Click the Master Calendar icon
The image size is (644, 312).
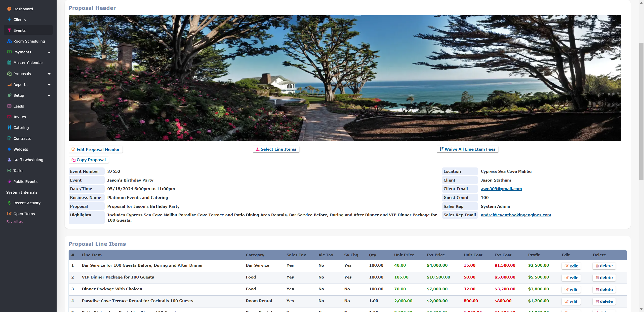click(x=9, y=62)
